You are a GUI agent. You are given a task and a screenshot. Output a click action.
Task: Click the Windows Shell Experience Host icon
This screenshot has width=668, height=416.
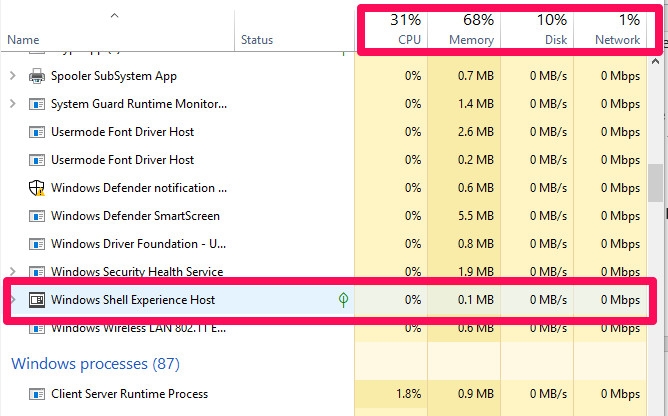click(x=37, y=300)
